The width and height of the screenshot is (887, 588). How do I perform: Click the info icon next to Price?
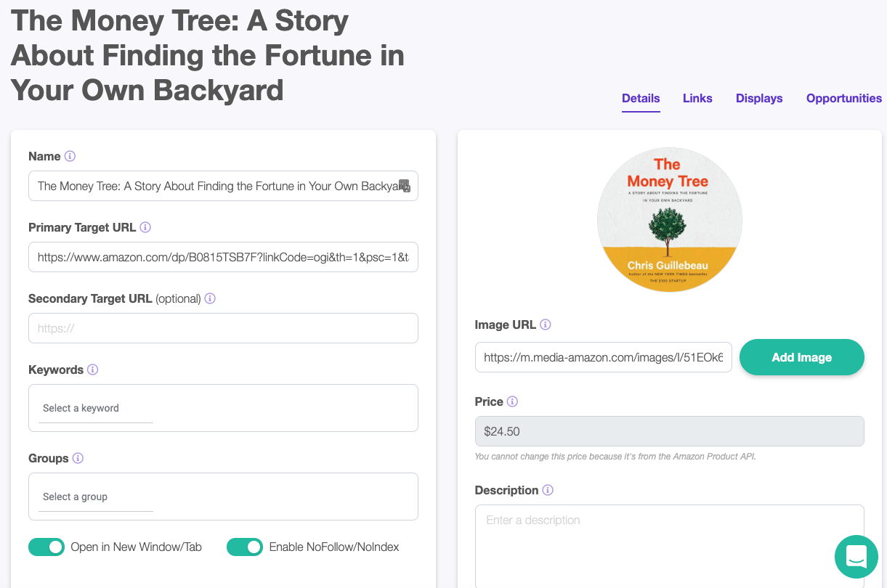512,401
